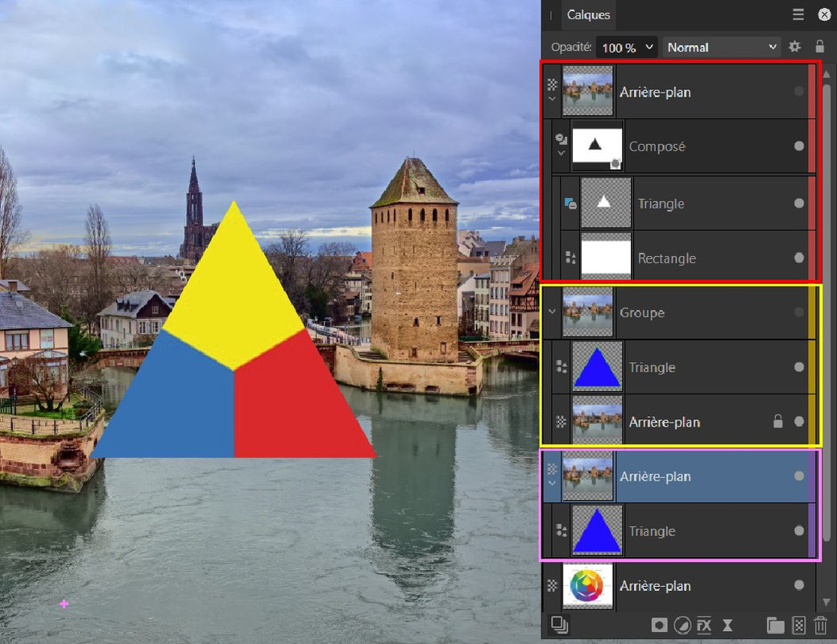Add a mask layer
Screen dimensions: 837x644
point(659,625)
